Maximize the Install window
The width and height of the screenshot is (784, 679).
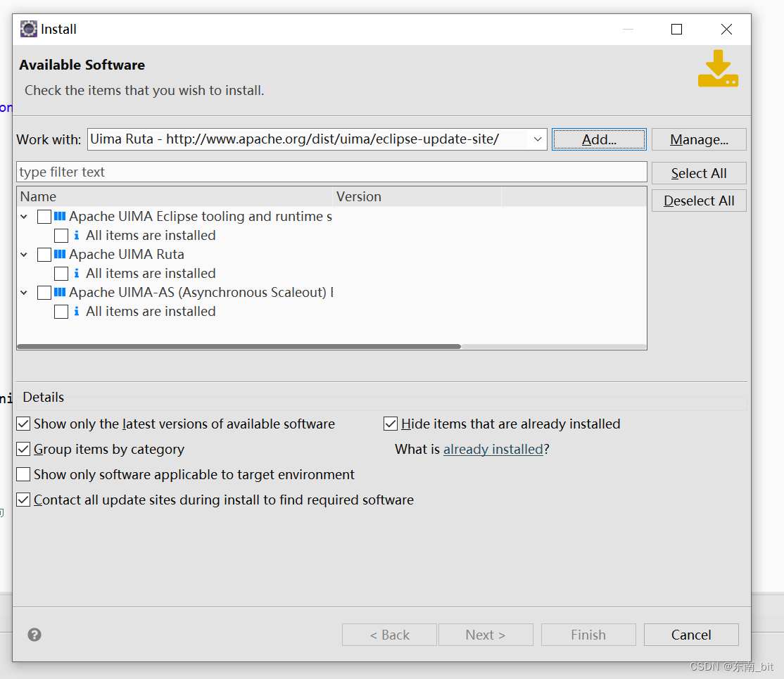[x=676, y=29]
